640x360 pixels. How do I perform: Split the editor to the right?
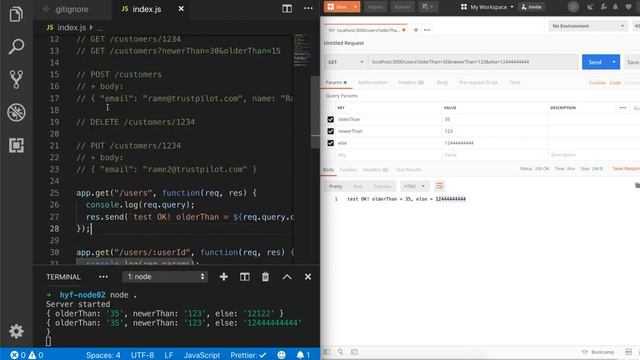(287, 8)
